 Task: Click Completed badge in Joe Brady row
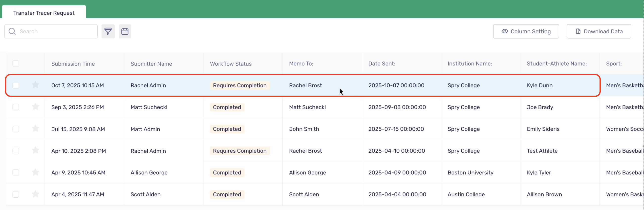[227, 107]
